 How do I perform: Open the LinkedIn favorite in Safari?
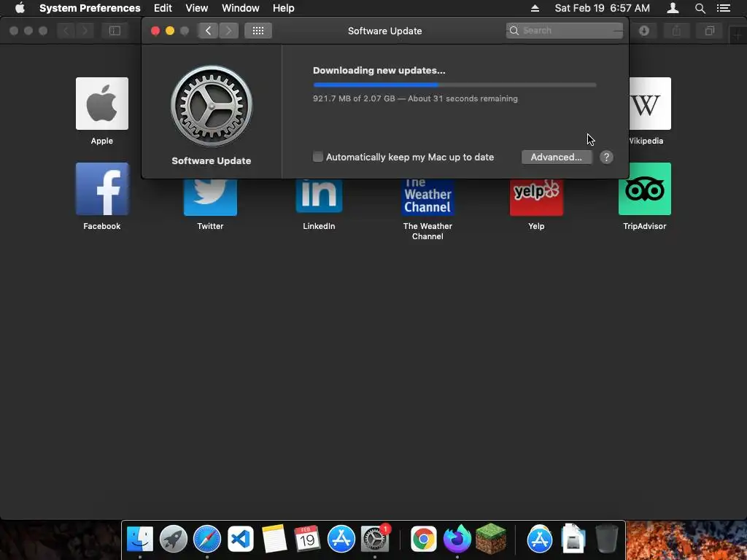[319, 197]
